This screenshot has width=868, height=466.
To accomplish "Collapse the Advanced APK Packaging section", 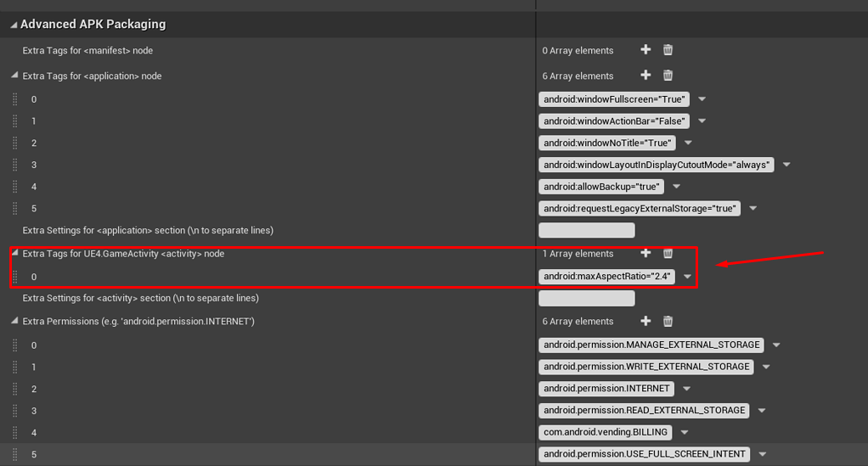I will pos(14,25).
